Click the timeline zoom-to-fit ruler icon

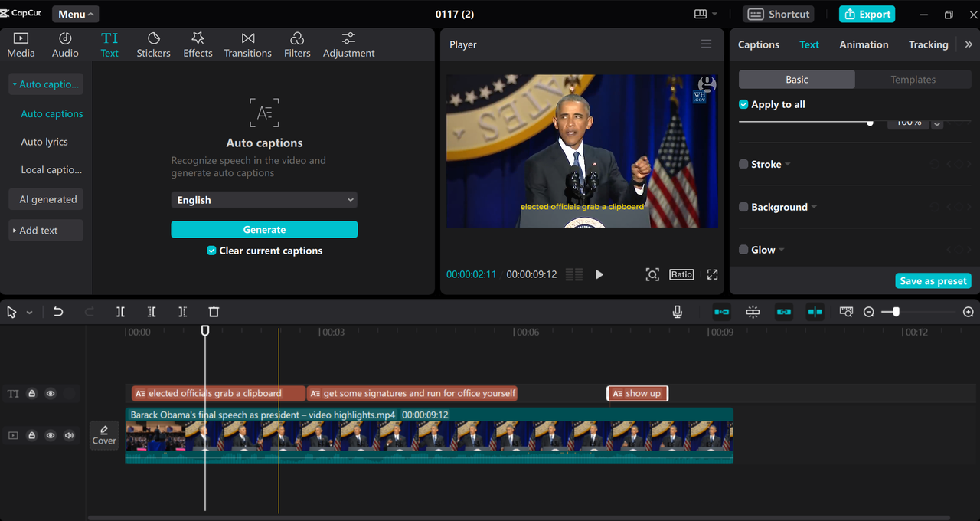coord(846,312)
